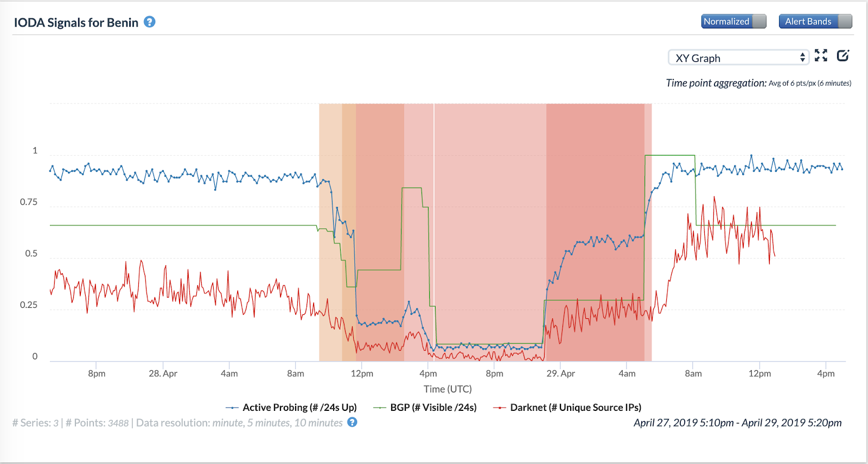The height and width of the screenshot is (464, 868).
Task: Click the fullscreen expand icon
Action: (x=821, y=55)
